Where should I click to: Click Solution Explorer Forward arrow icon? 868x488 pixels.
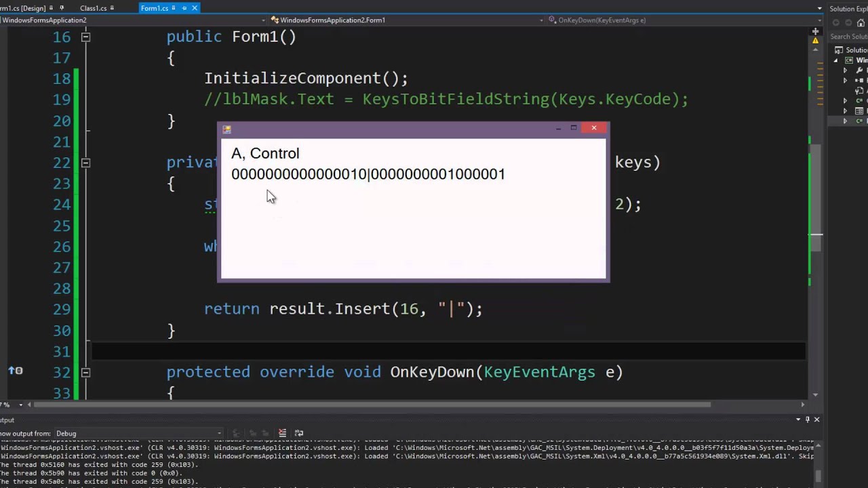click(847, 23)
